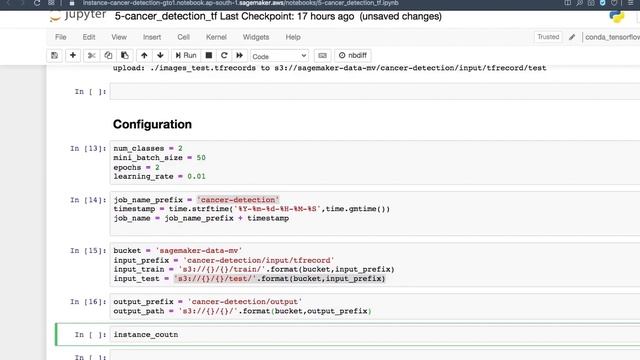Click in cell 14 job_name_prefix line
Screen dimensions: 640x360
click(196, 200)
